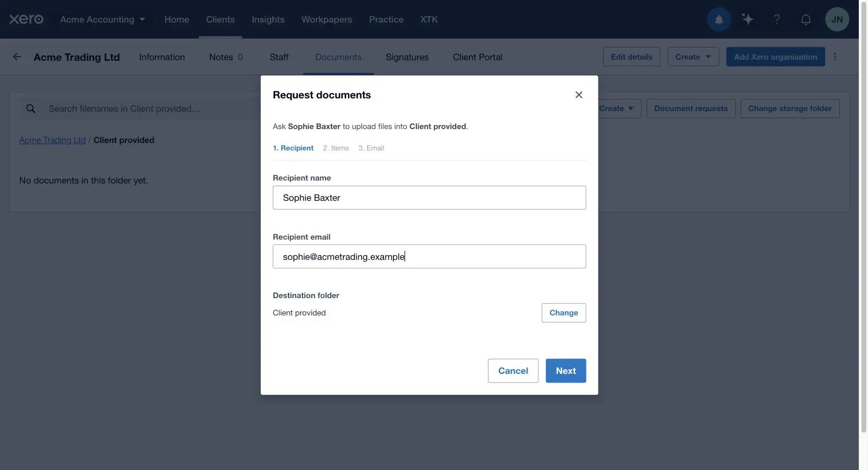Image resolution: width=868 pixels, height=470 pixels.
Task: Close the Request documents dialog
Action: pyautogui.click(x=578, y=95)
